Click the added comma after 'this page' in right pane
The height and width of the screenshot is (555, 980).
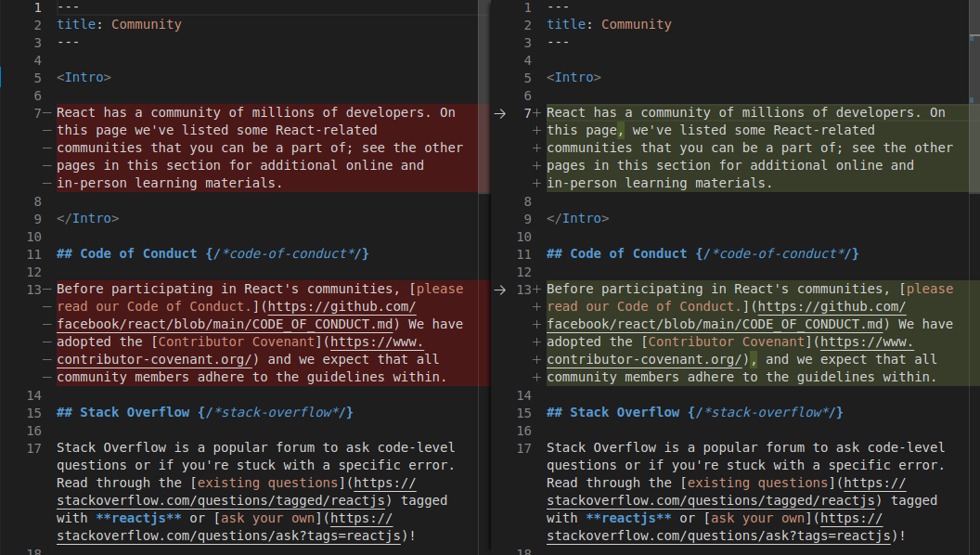[x=621, y=131]
